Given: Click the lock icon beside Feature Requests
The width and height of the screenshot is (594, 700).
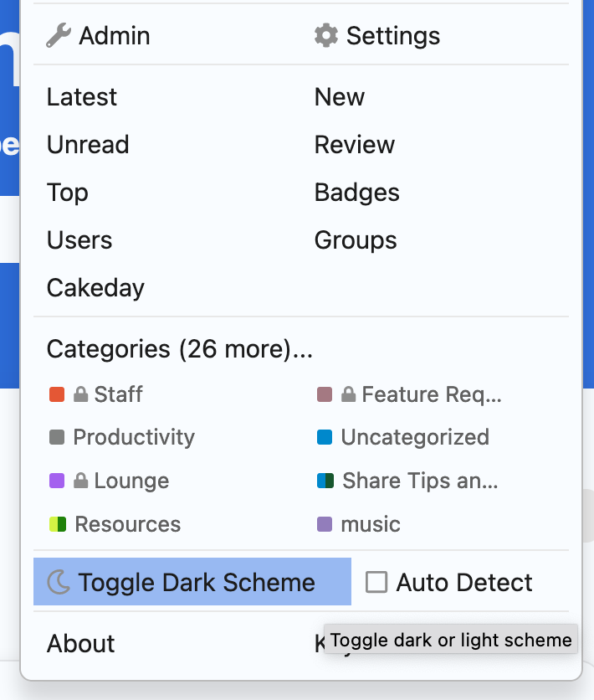Looking at the screenshot, I should click(x=349, y=394).
